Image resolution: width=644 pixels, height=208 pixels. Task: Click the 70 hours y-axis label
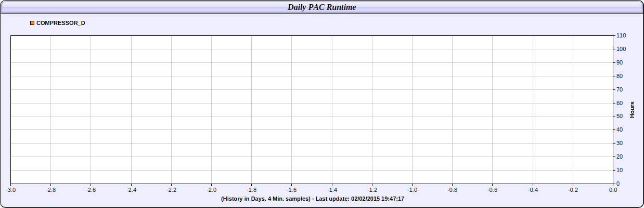coord(620,89)
